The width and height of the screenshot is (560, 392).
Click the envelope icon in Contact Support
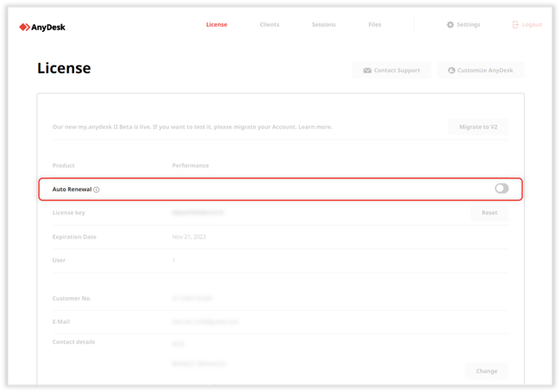[x=367, y=71]
